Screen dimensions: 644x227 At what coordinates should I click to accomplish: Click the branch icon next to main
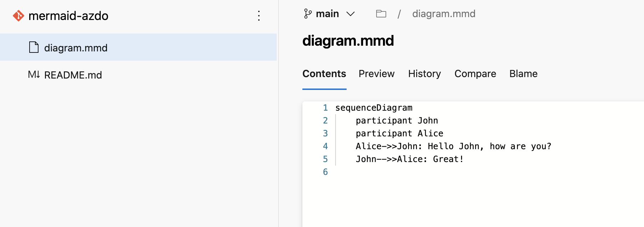(307, 14)
